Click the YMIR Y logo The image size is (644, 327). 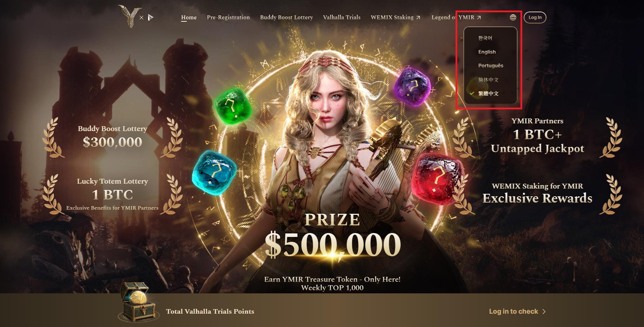pyautogui.click(x=130, y=16)
